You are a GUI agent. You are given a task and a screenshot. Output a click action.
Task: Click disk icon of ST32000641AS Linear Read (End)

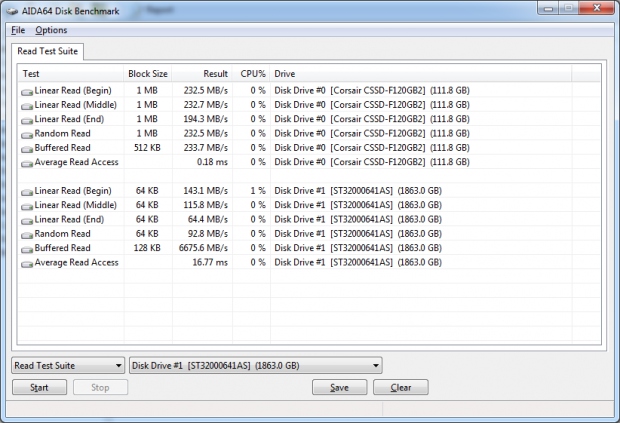click(27, 220)
